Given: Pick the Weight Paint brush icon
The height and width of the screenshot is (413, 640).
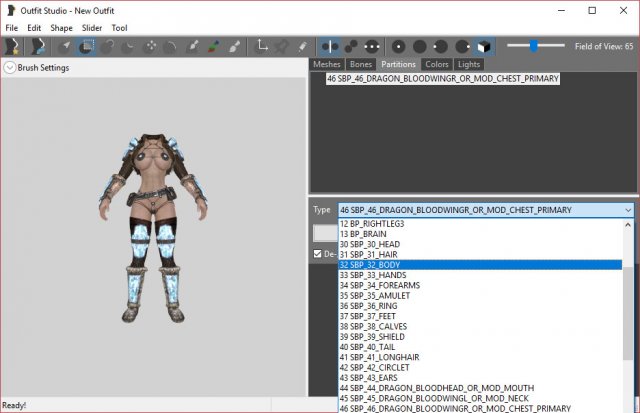Looking at the screenshot, I should [192, 46].
